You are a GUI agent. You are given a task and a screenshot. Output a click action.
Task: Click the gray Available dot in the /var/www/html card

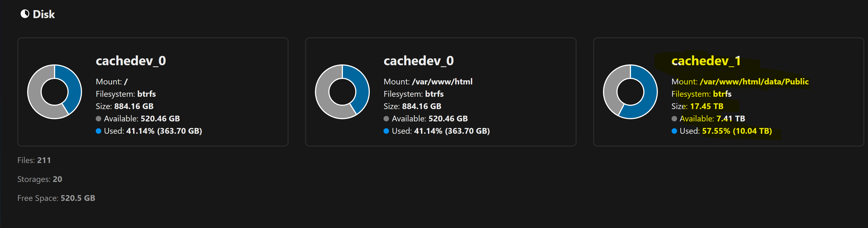386,119
